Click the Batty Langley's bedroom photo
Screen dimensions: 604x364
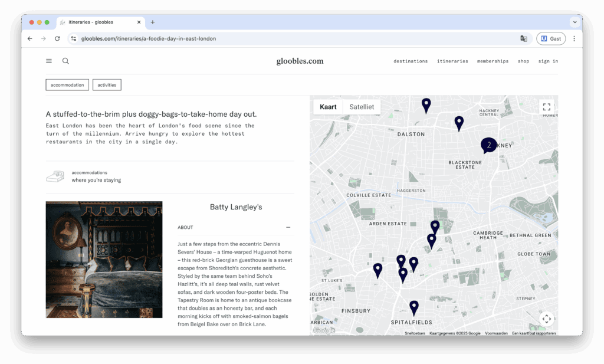pyautogui.click(x=104, y=260)
